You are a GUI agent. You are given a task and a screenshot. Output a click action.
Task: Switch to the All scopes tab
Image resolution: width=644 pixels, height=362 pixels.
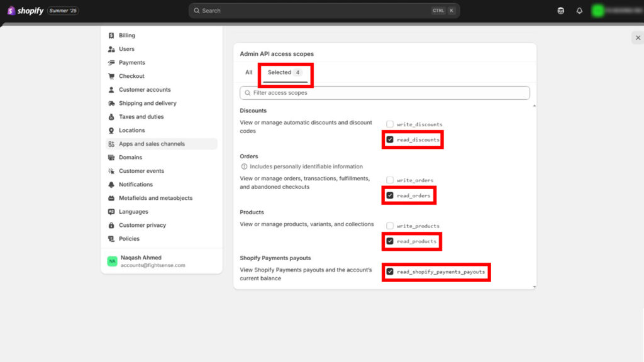(249, 72)
